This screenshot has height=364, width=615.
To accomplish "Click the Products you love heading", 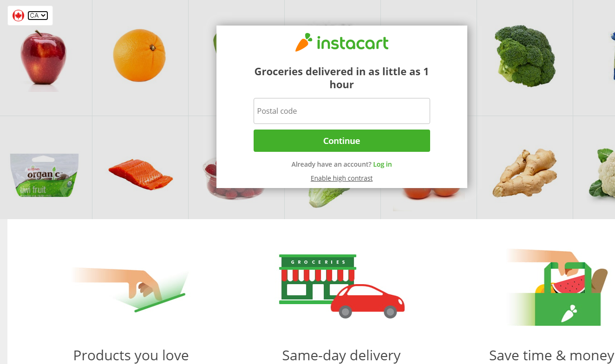I will click(x=131, y=356).
